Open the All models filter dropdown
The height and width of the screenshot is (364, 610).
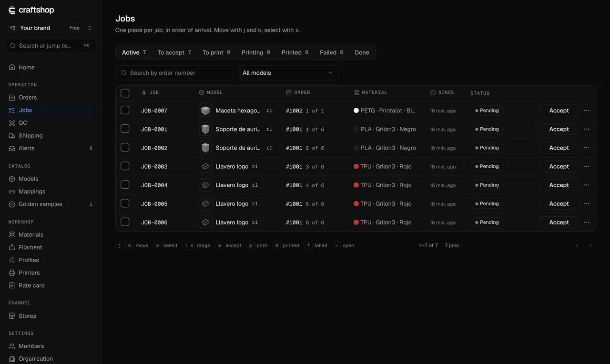point(288,73)
